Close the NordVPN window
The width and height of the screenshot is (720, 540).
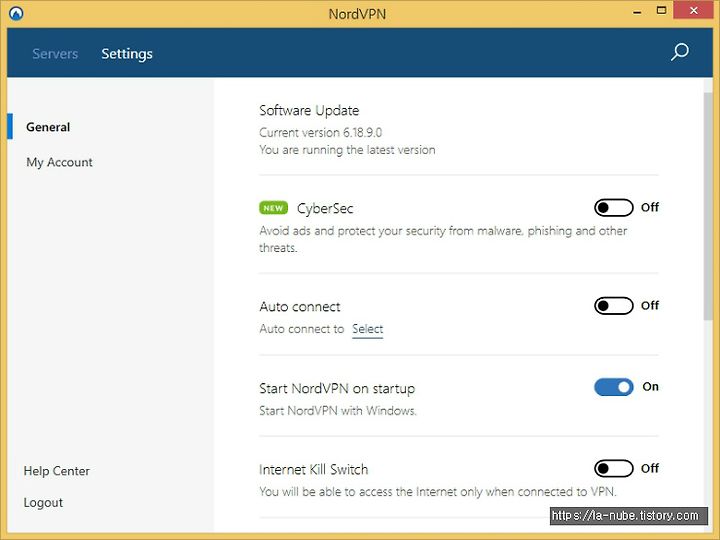(x=693, y=10)
